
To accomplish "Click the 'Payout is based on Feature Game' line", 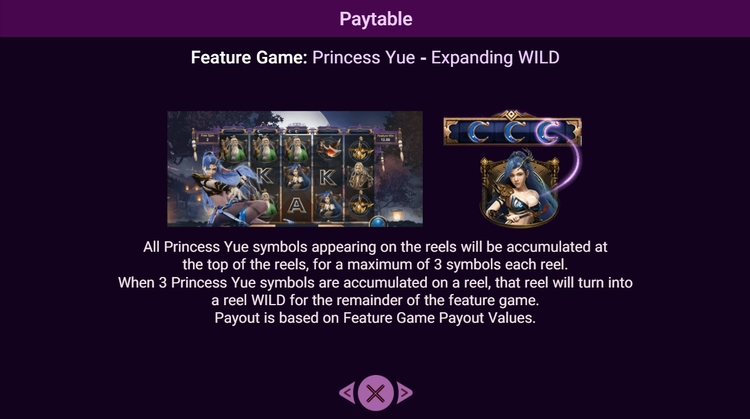I will pyautogui.click(x=375, y=318).
